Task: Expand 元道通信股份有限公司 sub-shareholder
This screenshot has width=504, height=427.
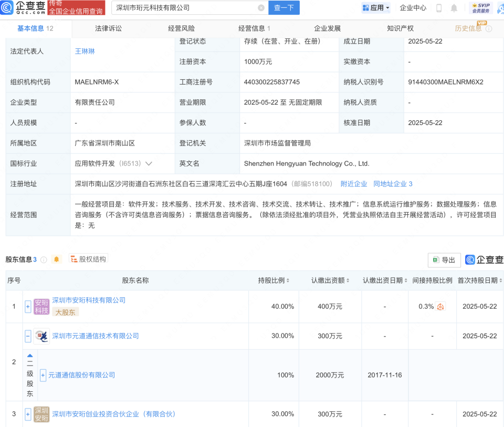Action: pyautogui.click(x=43, y=375)
